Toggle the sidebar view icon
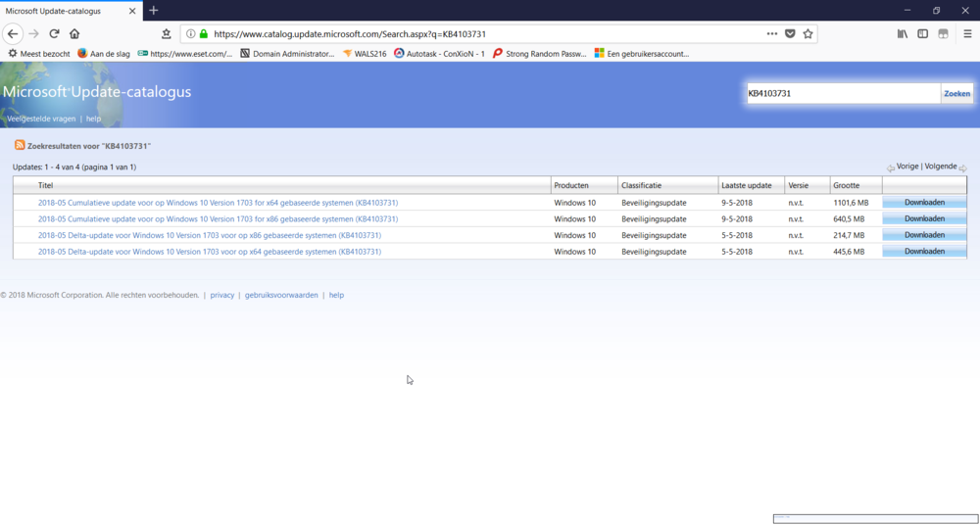Screen dimensions: 980x525 [922, 33]
